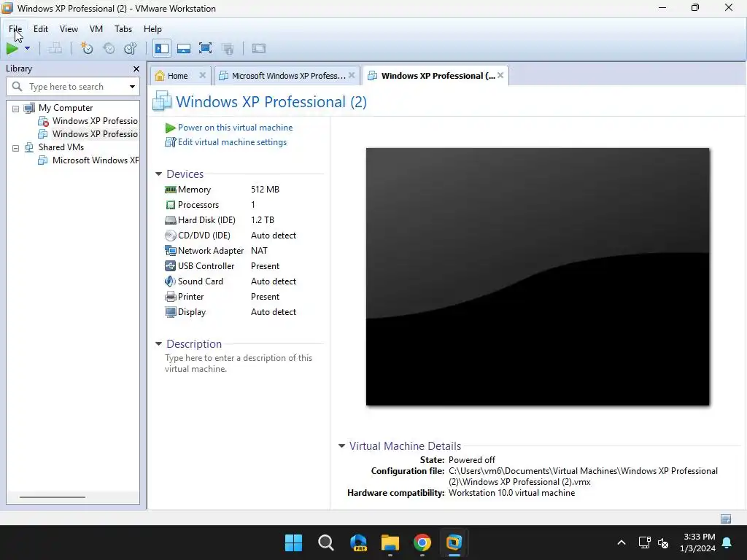
Task: Close the Library panel
Action: 136,69
